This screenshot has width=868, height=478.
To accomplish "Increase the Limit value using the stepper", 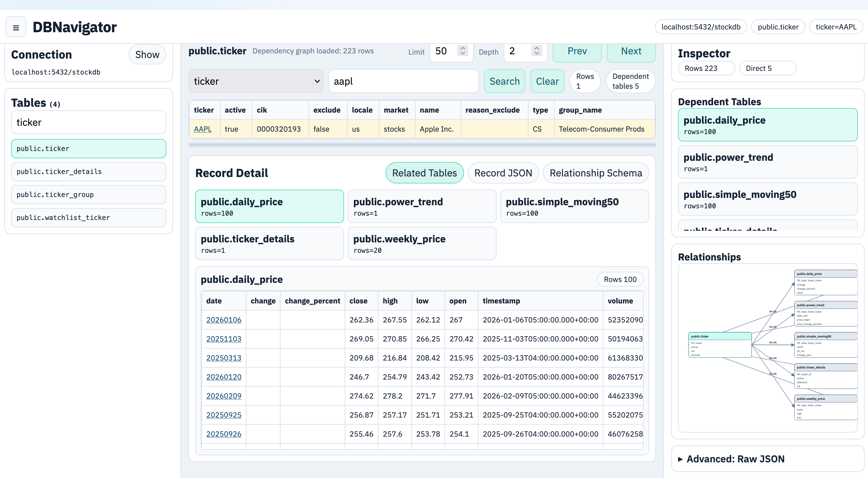I will [x=462, y=48].
